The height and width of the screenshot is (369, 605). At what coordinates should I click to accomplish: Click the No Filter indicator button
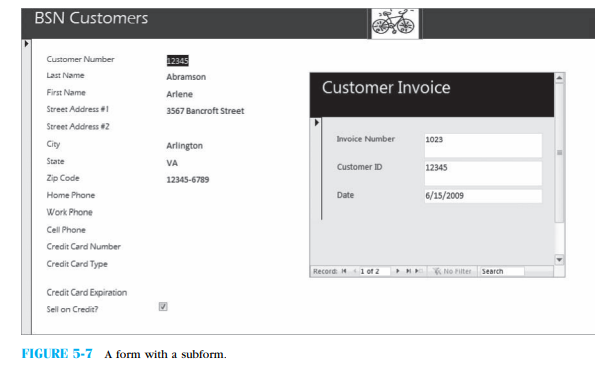[x=453, y=271]
